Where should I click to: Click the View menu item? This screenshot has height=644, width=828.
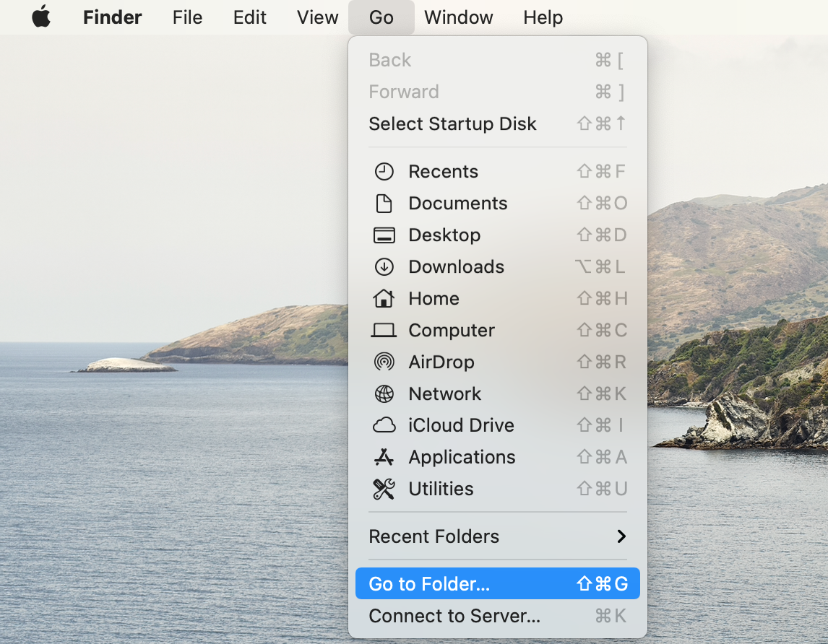pyautogui.click(x=316, y=17)
